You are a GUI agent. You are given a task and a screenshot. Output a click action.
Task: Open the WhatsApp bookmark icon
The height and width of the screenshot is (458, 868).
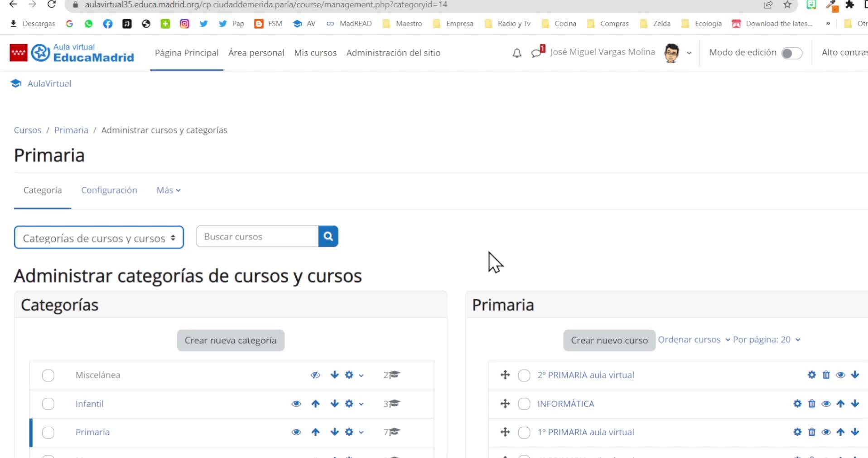pos(89,24)
